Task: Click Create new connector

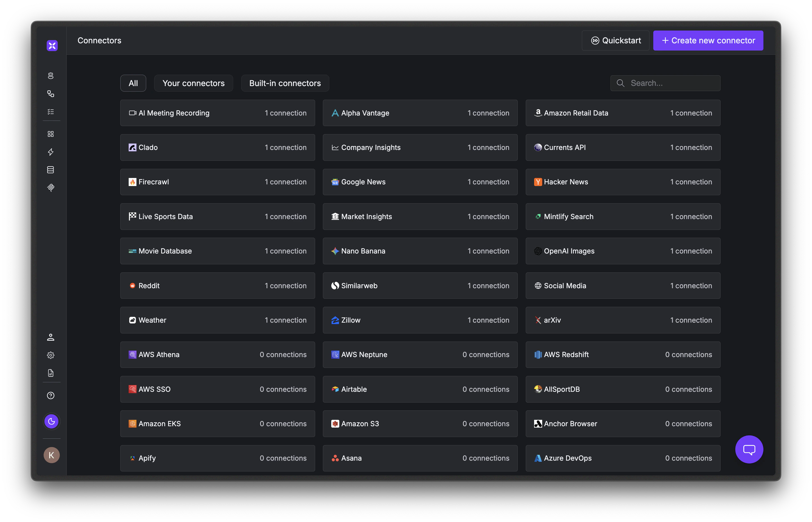Action: [708, 40]
